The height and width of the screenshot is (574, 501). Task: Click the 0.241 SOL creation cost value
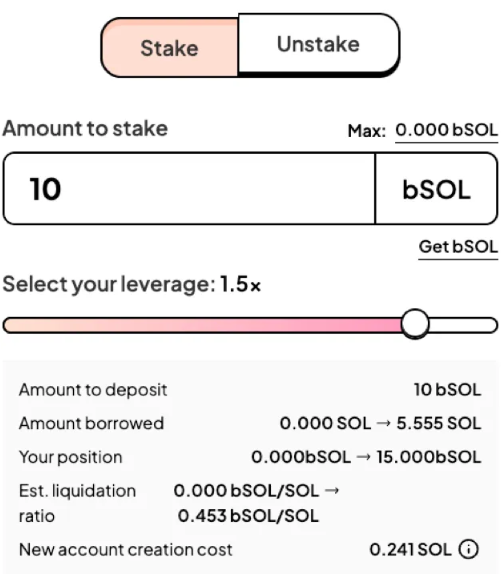(411, 549)
